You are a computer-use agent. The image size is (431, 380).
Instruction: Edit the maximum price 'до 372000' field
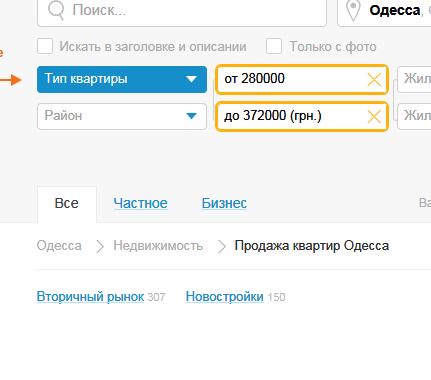tap(302, 116)
